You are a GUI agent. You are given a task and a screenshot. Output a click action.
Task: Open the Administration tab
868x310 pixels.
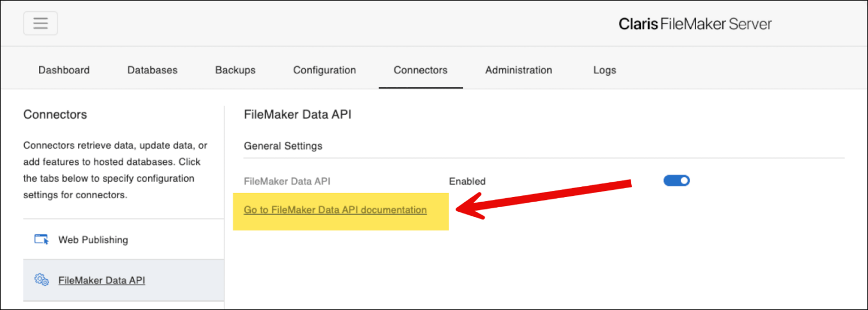tap(518, 70)
